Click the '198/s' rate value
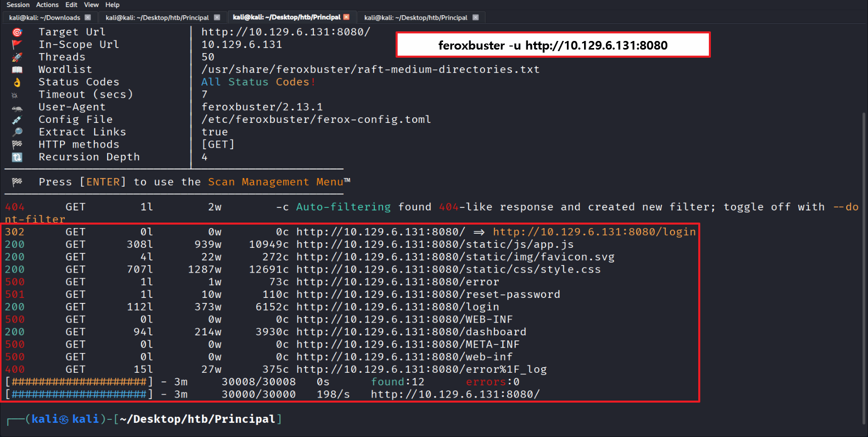 pyautogui.click(x=333, y=395)
